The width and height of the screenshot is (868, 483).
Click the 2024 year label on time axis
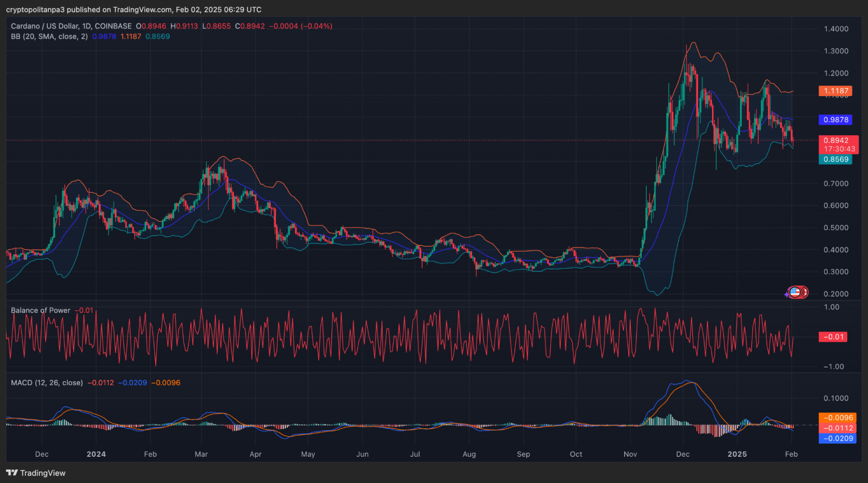(96, 455)
